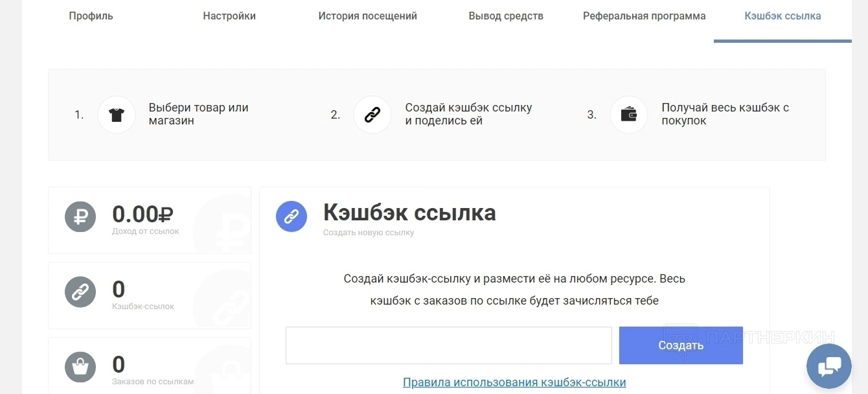Open the Реферальная программа tab
Viewport: 868px width, 394px height.
(x=645, y=16)
